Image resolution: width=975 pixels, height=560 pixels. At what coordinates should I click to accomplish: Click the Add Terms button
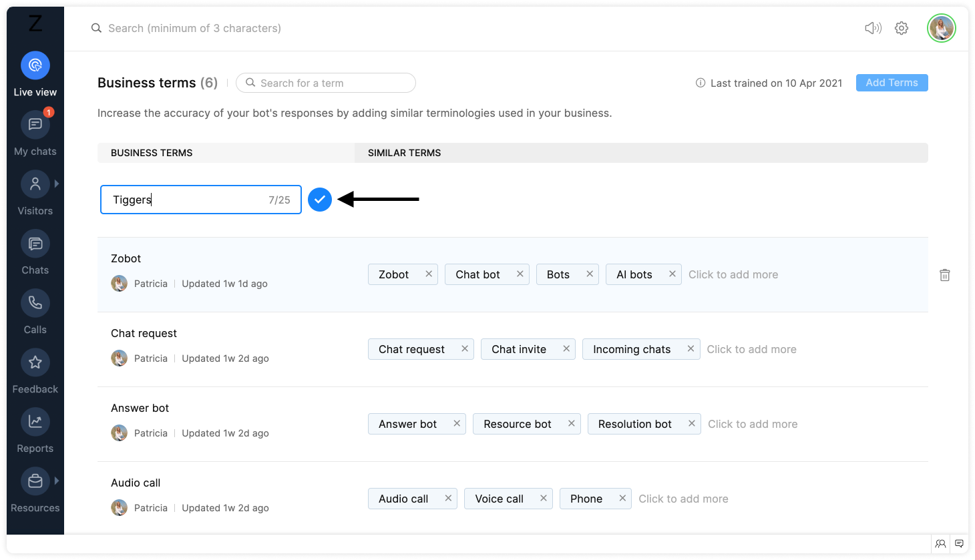[x=892, y=83]
